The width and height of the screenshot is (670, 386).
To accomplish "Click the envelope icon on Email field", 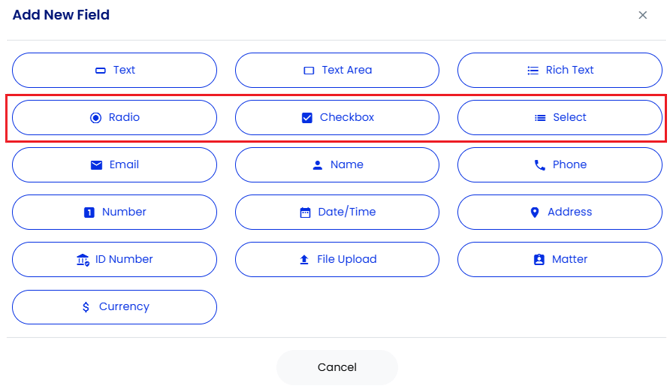I will (x=97, y=165).
